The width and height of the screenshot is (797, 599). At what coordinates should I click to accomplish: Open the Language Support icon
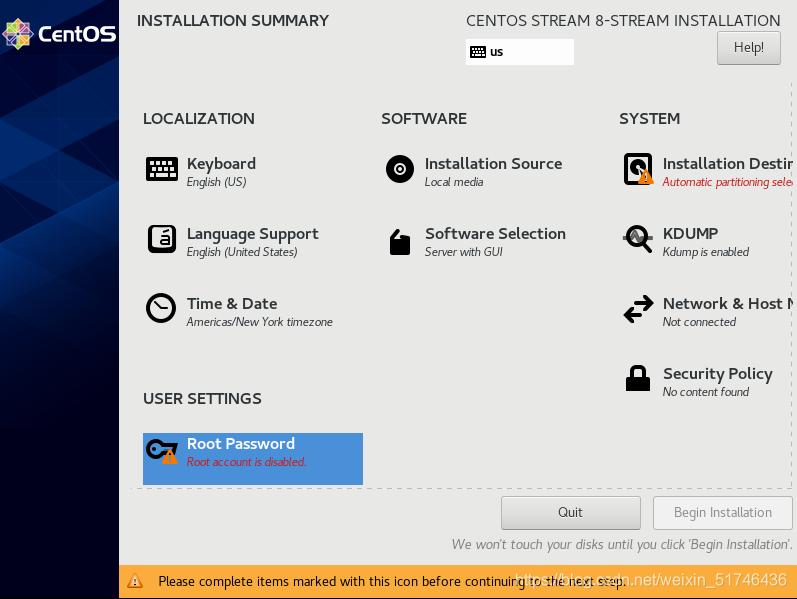[162, 239]
